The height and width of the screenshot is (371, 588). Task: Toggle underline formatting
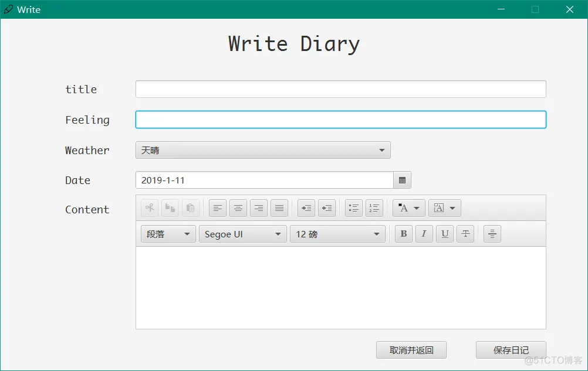pos(445,234)
